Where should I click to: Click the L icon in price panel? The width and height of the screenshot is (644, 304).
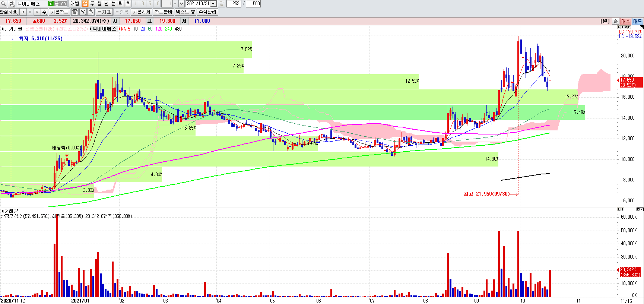[619, 27]
